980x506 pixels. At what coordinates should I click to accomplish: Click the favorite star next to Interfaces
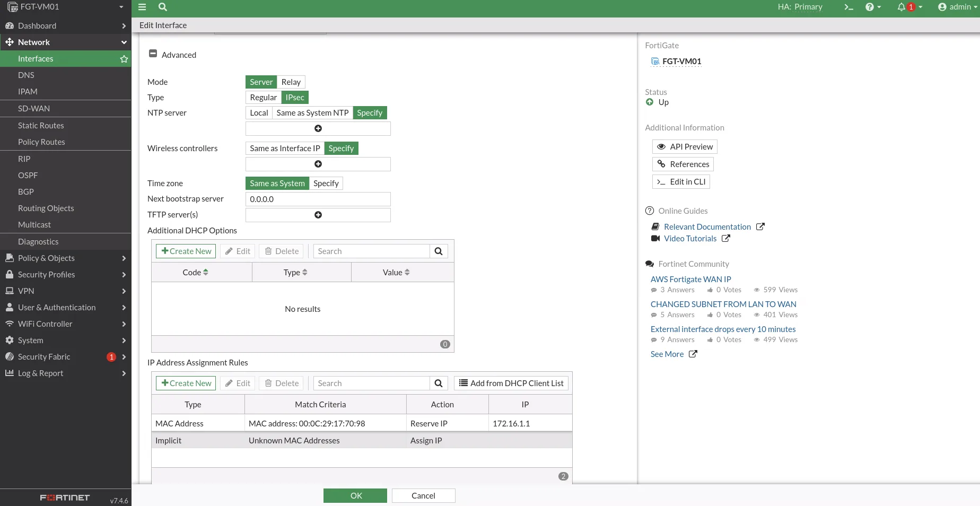coord(124,59)
